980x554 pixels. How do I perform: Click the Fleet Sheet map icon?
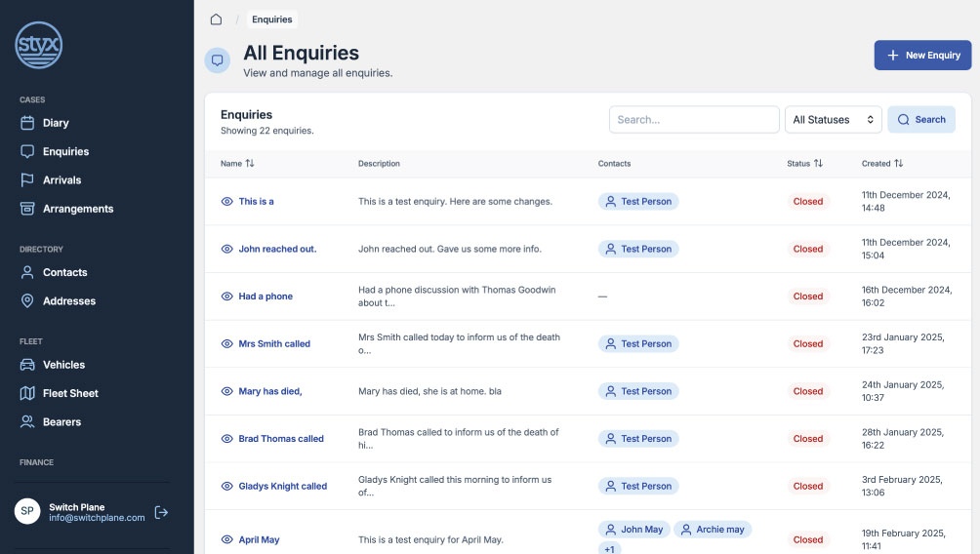pos(27,393)
